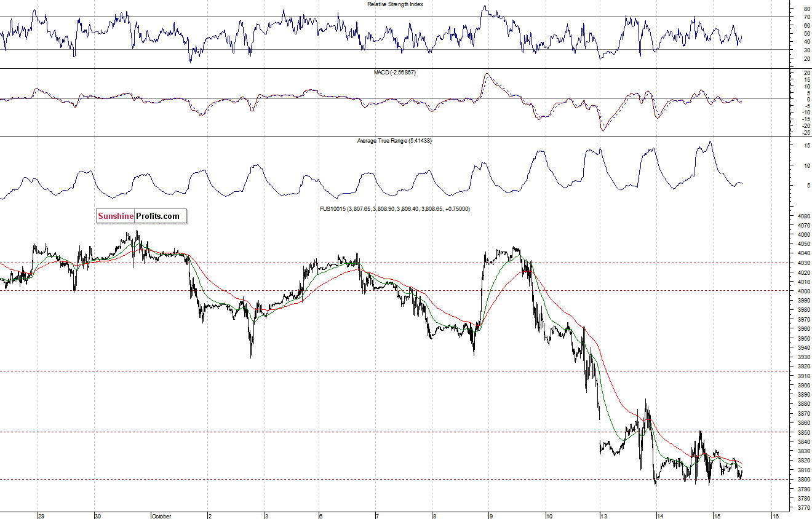Pick the 3850 price axis value
Screen dimensions: 812x519
click(803, 432)
